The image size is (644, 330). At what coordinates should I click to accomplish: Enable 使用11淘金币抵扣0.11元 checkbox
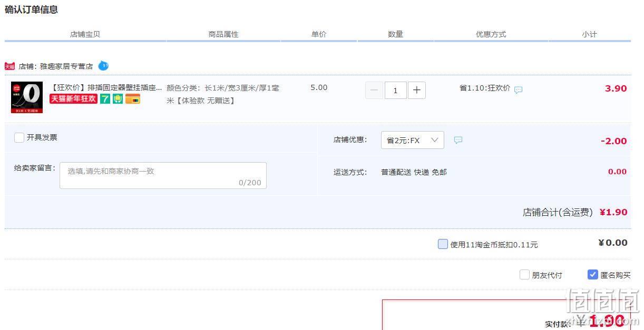(x=443, y=244)
